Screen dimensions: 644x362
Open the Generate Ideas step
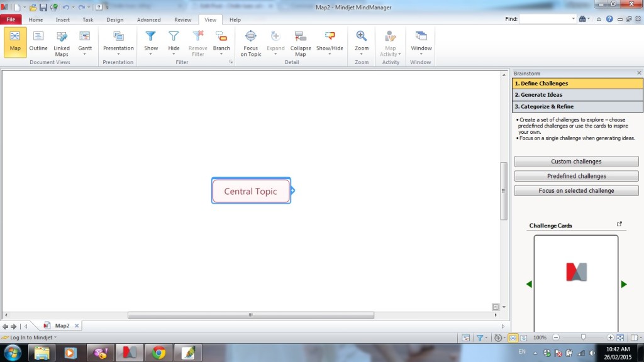[577, 95]
